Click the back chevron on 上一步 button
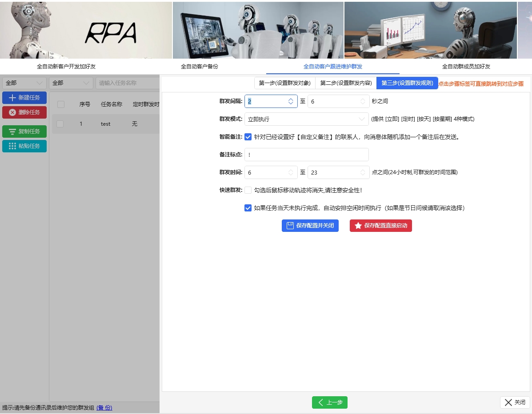Viewport: 532px width, 414px height. 320,402
